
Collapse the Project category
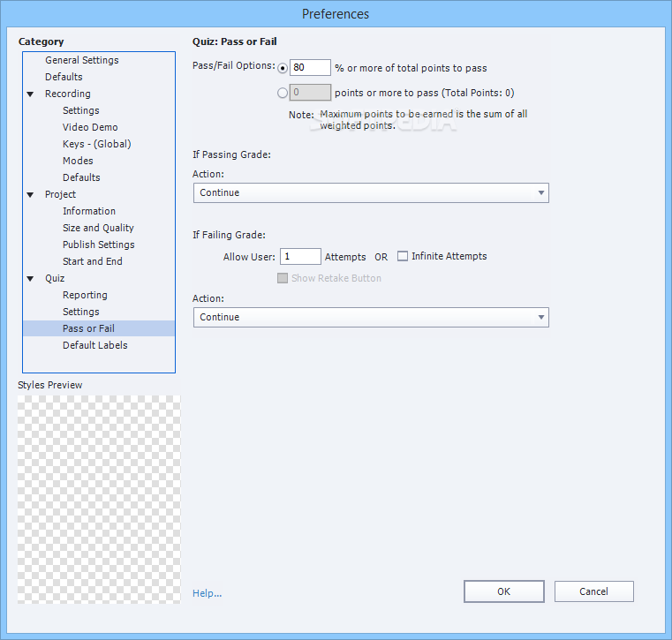pos(30,195)
